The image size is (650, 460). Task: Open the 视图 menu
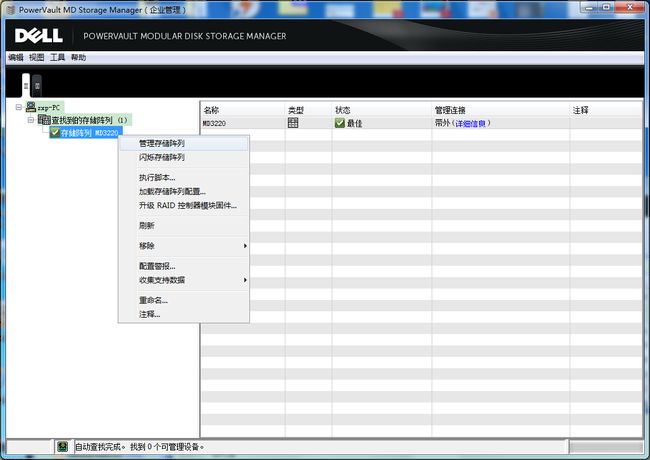tap(36, 58)
